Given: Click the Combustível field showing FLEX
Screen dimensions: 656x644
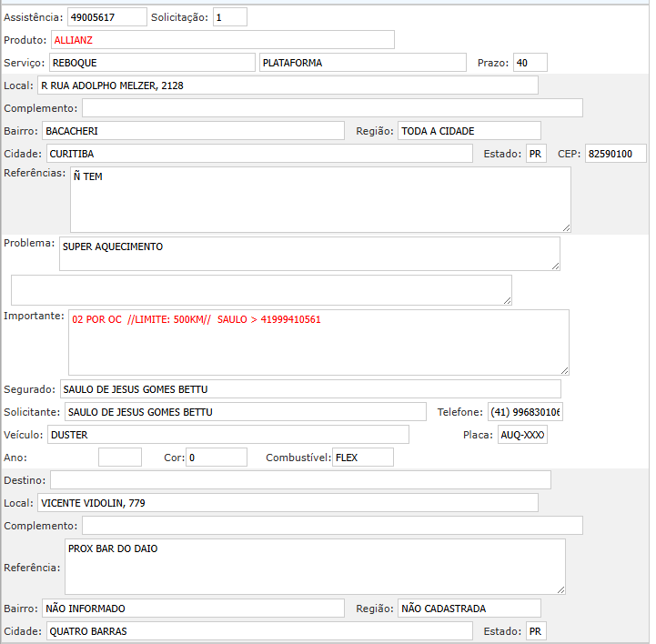Looking at the screenshot, I should click(363, 457).
